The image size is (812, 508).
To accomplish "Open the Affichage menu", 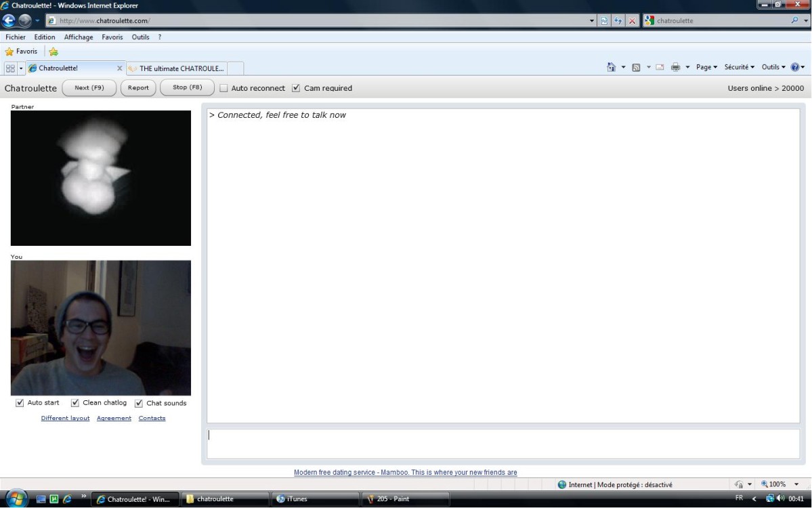I will tap(79, 37).
